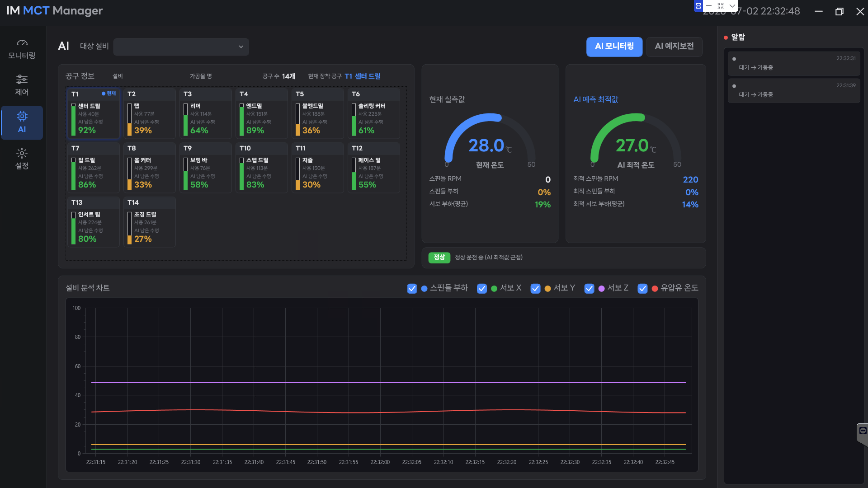868x488 pixels.
Task: Open the 모니터링 gauge icon in sidebar
Action: (22, 43)
